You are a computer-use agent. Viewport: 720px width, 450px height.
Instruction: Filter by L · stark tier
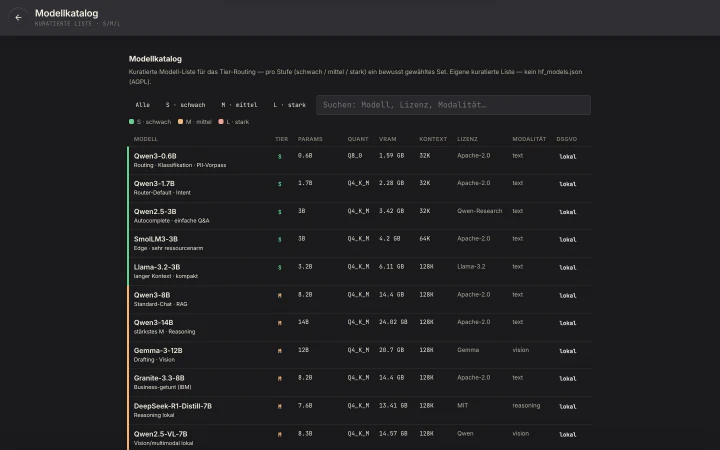(x=289, y=105)
